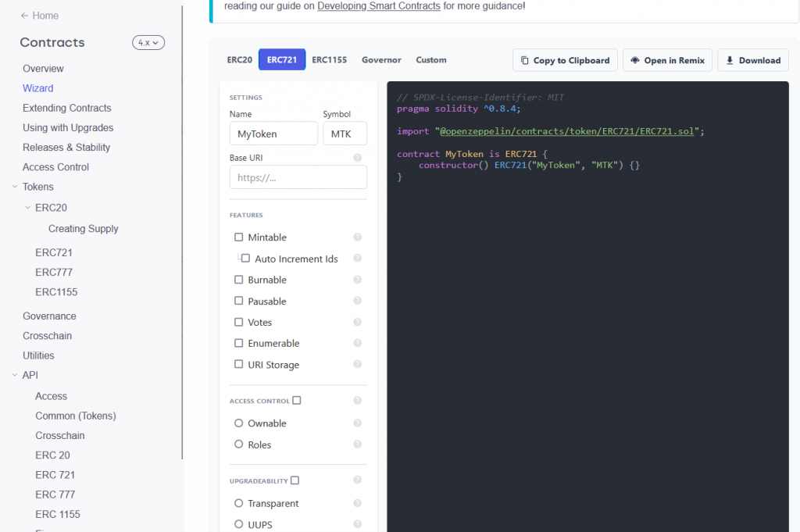Enable URI Storage checkbox
The image size is (800, 532).
click(x=239, y=364)
